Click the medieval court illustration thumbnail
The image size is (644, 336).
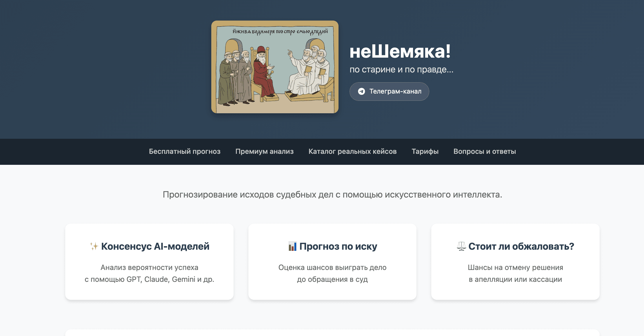pyautogui.click(x=275, y=67)
